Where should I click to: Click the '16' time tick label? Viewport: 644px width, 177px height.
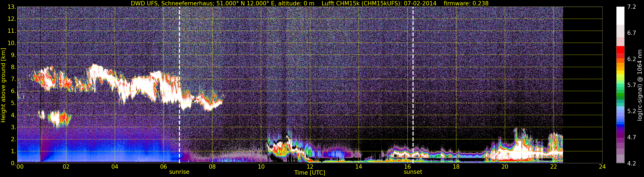[x=407, y=167]
